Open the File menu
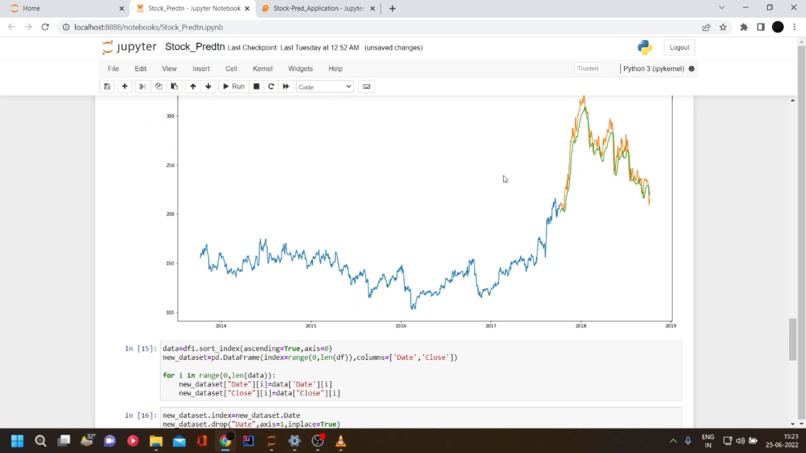806x453 pixels. 113,68
